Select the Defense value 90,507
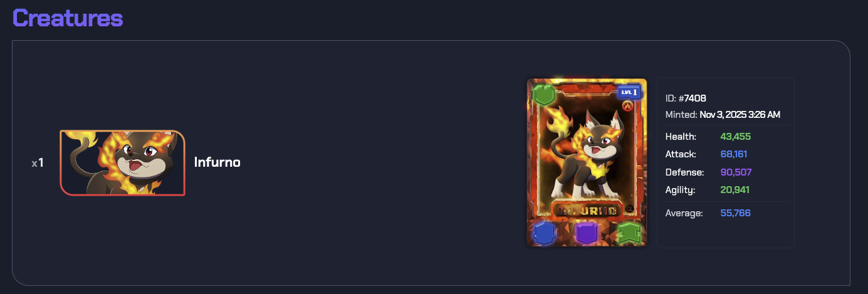The height and width of the screenshot is (294, 868). point(736,172)
